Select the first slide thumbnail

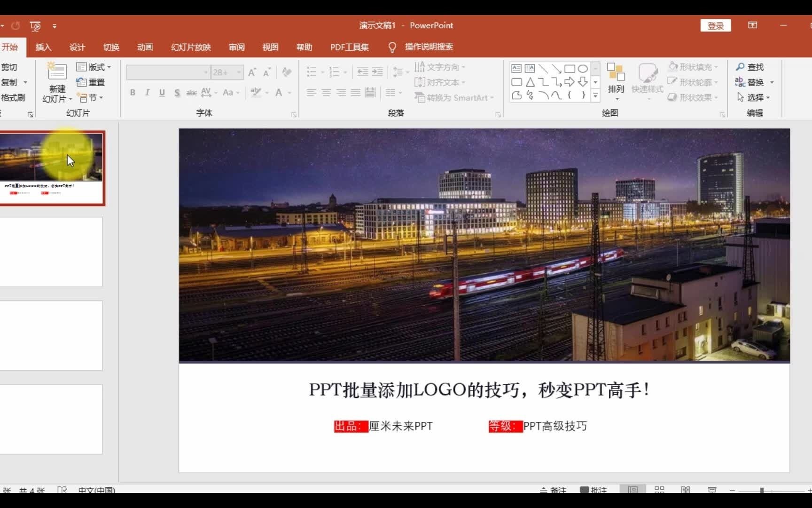53,168
